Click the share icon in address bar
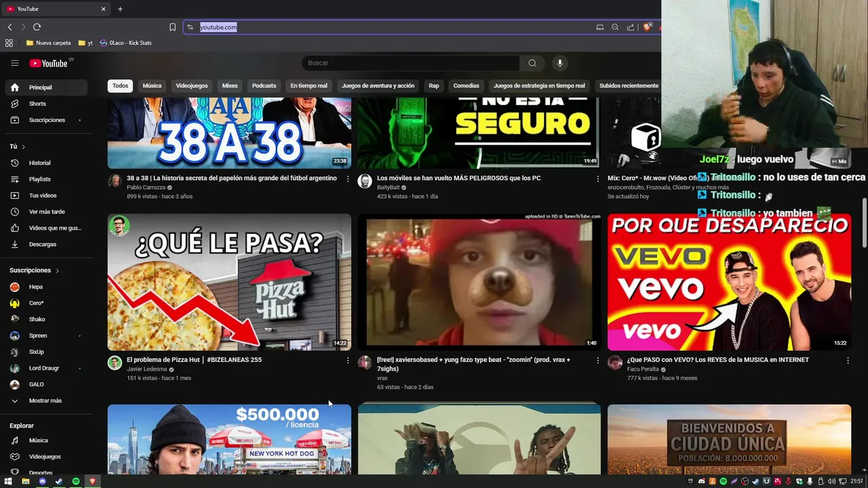Screen dimensions: 868x488 pos(631,27)
